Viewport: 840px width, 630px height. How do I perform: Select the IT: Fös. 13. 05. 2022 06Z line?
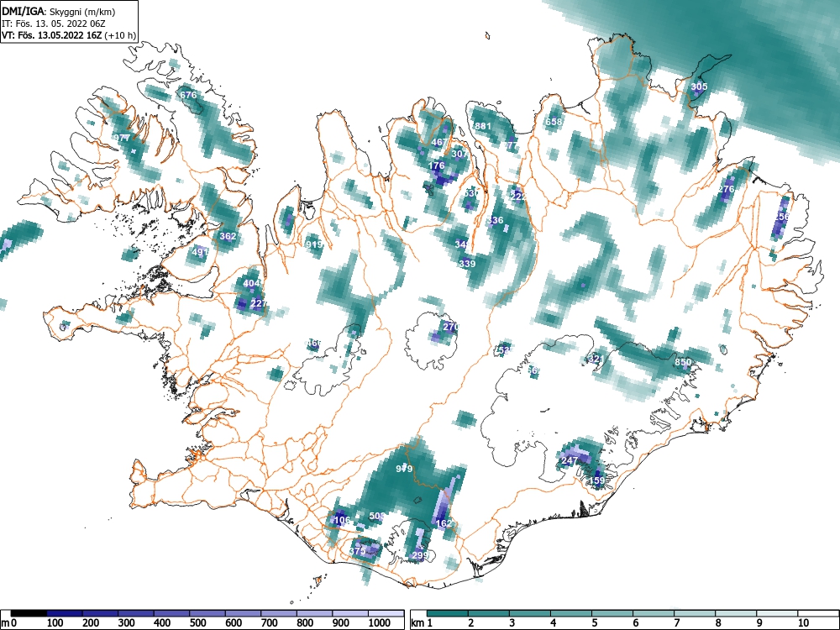coord(53,24)
